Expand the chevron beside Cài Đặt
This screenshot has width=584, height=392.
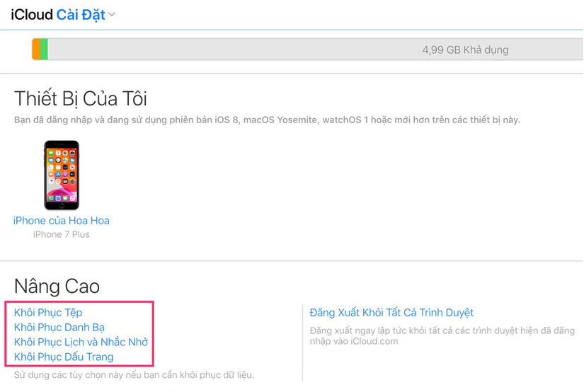tap(113, 15)
